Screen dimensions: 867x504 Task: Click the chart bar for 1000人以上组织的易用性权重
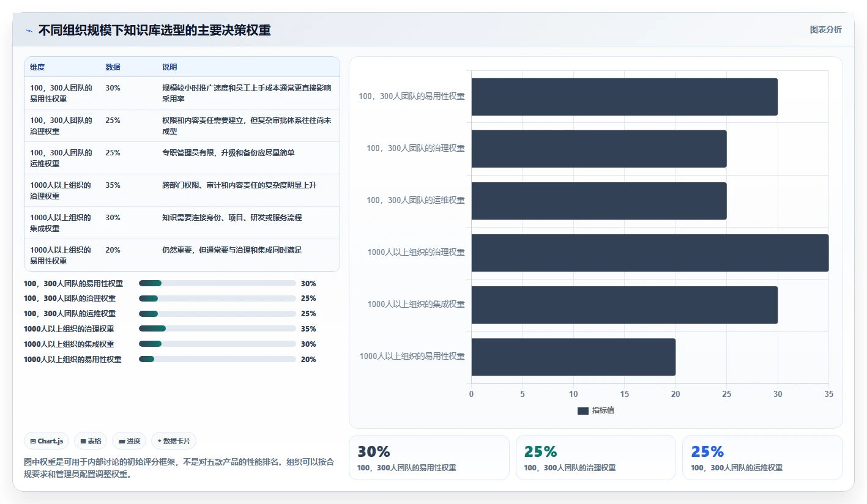coord(573,357)
